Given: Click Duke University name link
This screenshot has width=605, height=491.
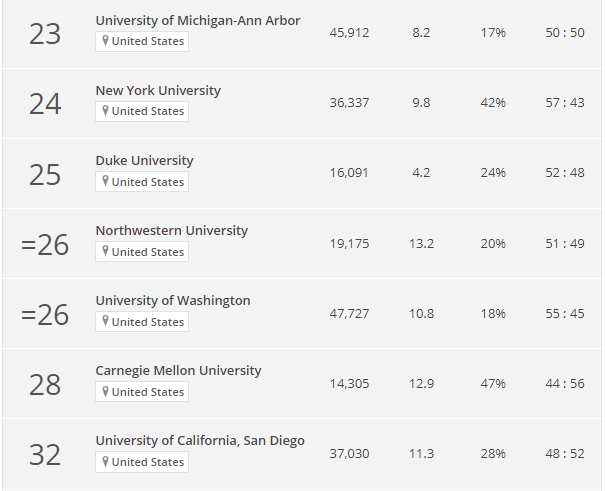Looking at the screenshot, I should (144, 160).
